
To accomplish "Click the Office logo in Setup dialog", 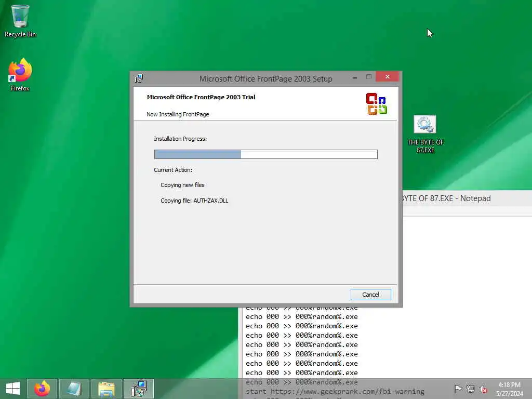I will click(x=376, y=103).
